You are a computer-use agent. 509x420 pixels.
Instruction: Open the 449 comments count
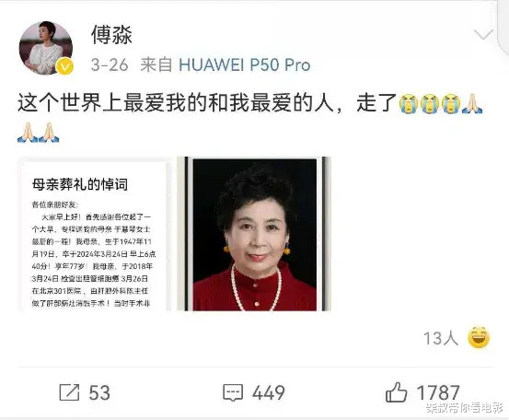click(x=269, y=392)
